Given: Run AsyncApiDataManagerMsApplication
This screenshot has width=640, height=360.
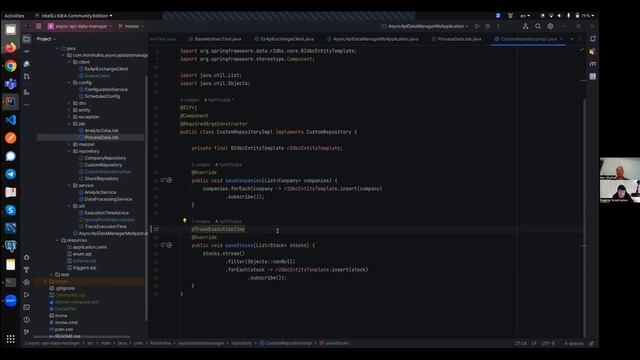Looking at the screenshot, I should click(477, 26).
